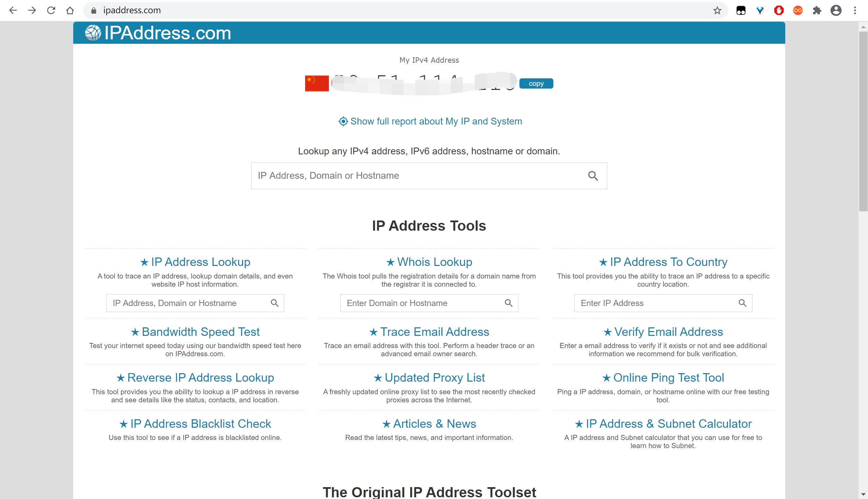Bookmark this page with star icon
The width and height of the screenshot is (868, 499).
[717, 10]
